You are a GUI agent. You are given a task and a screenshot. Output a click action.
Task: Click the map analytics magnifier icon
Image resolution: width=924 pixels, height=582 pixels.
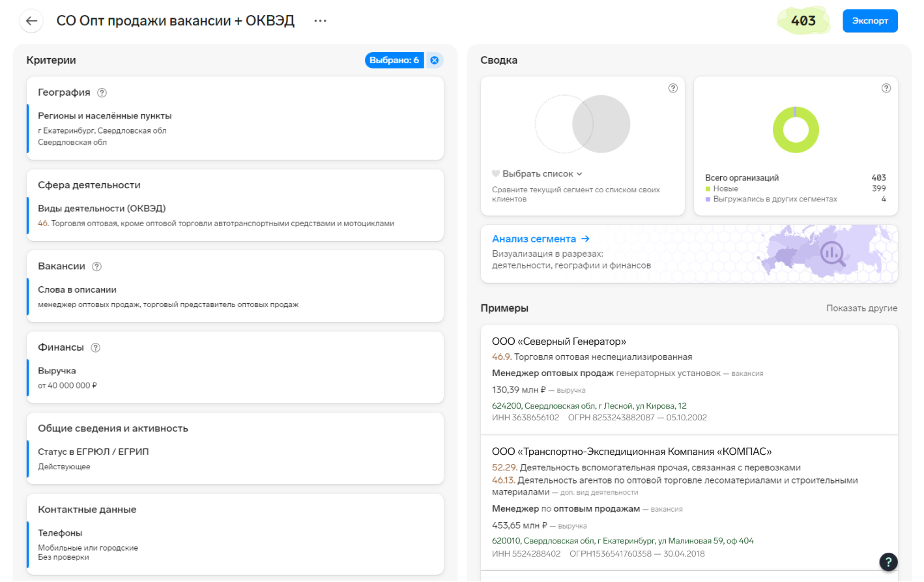pos(833,254)
